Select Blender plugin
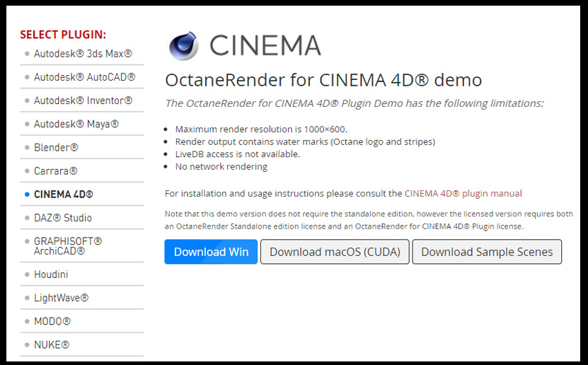The height and width of the screenshot is (365, 588). point(56,147)
